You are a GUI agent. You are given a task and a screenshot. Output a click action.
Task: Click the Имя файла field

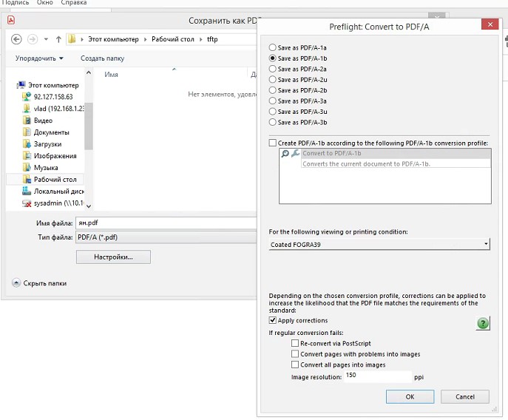[x=166, y=223]
